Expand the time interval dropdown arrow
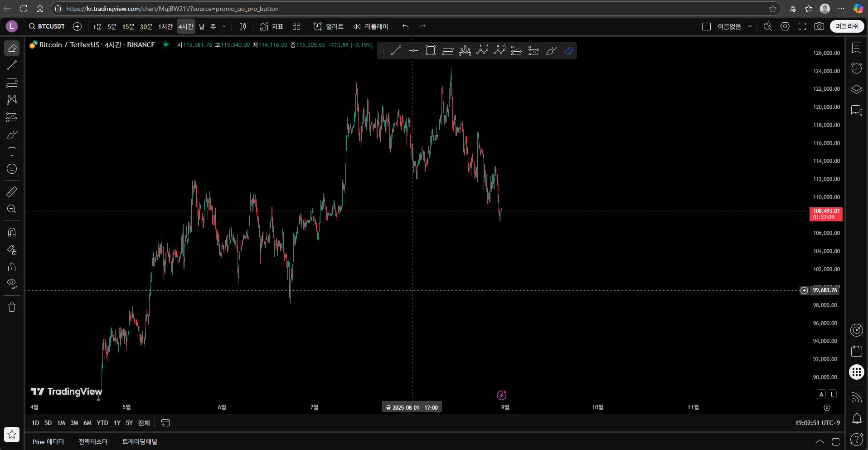This screenshot has width=868, height=450. pos(224,26)
